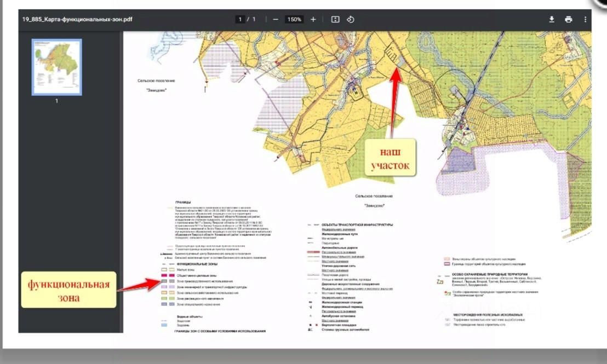This screenshot has height=364, width=607.
Task: Open the three-dot more actions menu
Action: [x=585, y=19]
